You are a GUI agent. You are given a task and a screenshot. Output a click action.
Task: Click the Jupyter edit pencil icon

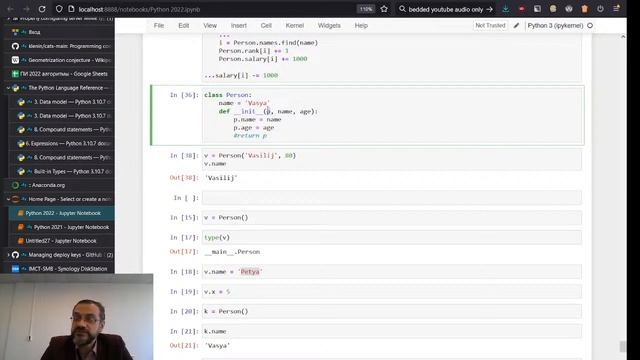[x=516, y=25]
